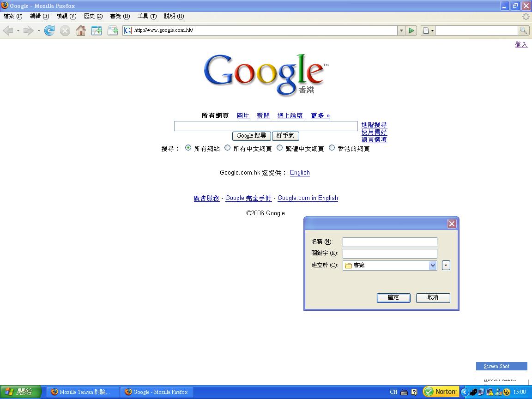Click the Messenger buddy tray icon
This screenshot has height=399, width=532.
[x=498, y=392]
